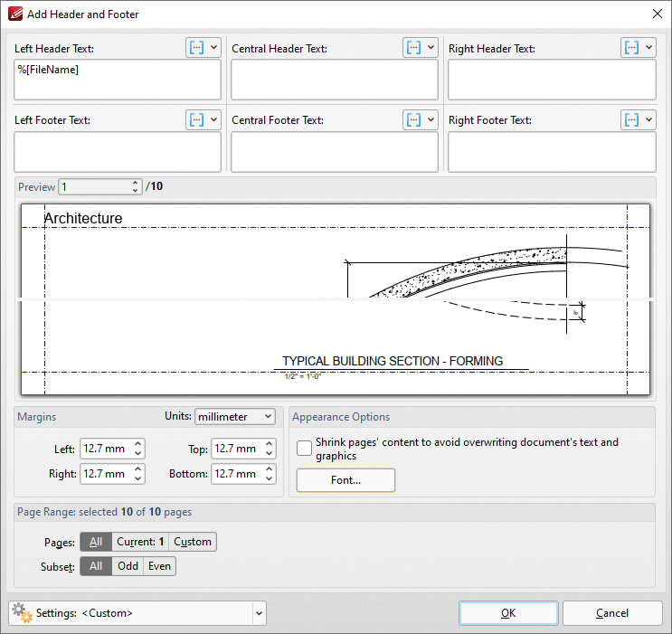Increase the Bottom margin value
This screenshot has width=672, height=634.
(x=270, y=469)
